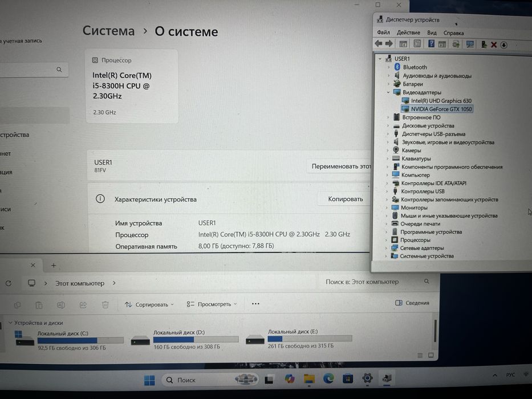Open the Сортировать dropdown
532x399 pixels.
pyautogui.click(x=149, y=305)
